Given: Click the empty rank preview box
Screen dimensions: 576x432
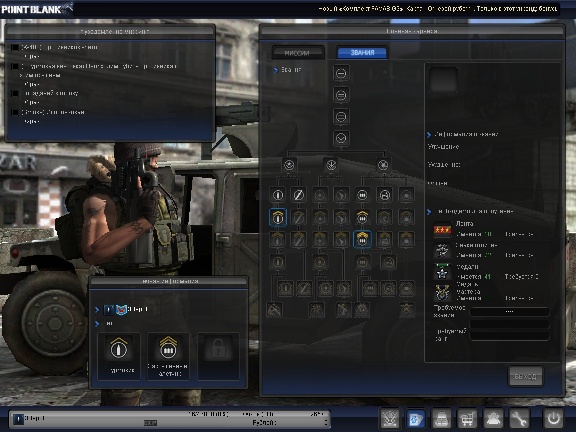Looking at the screenshot, I should [x=443, y=79].
